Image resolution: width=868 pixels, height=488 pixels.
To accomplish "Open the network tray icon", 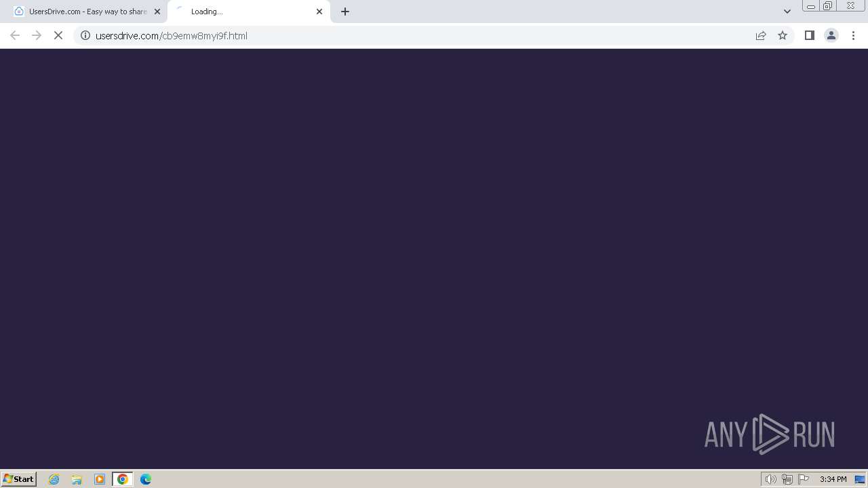I will coord(787,479).
